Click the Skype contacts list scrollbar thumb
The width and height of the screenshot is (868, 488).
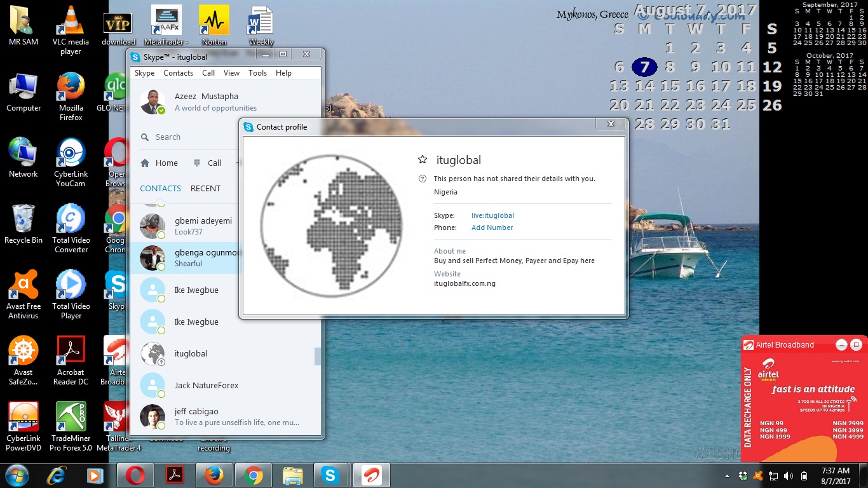318,356
